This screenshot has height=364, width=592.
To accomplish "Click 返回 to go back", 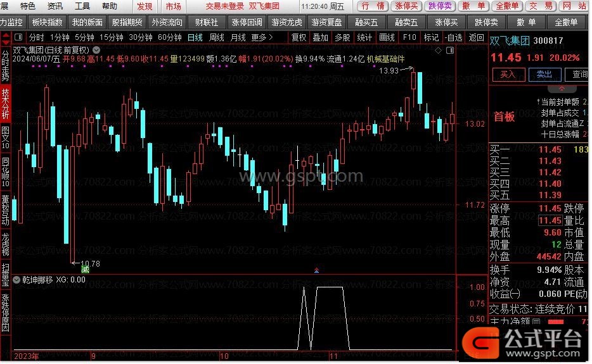I will pos(477,38).
